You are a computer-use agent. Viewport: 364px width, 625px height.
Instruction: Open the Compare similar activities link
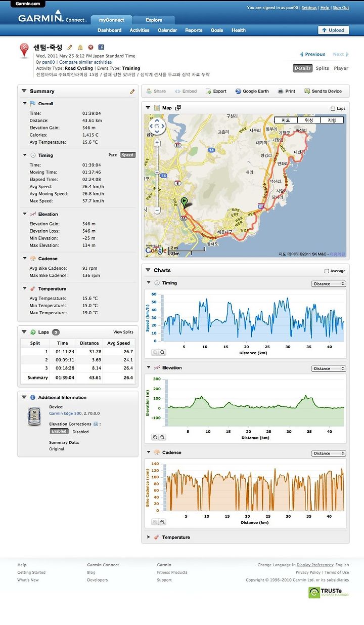pyautogui.click(x=85, y=62)
